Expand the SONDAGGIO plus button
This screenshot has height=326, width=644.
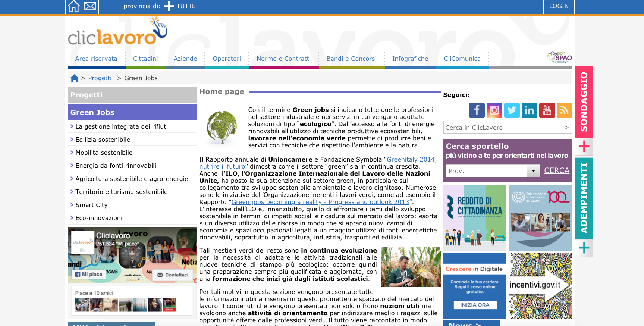(584, 147)
